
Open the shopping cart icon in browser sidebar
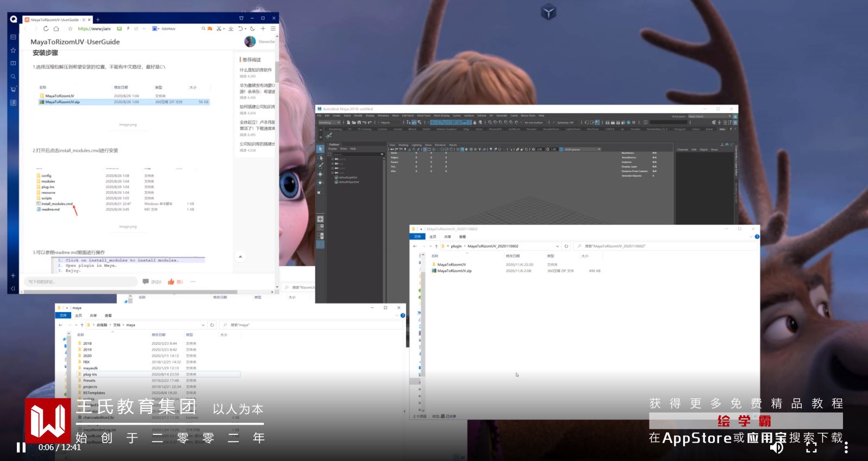tap(13, 89)
